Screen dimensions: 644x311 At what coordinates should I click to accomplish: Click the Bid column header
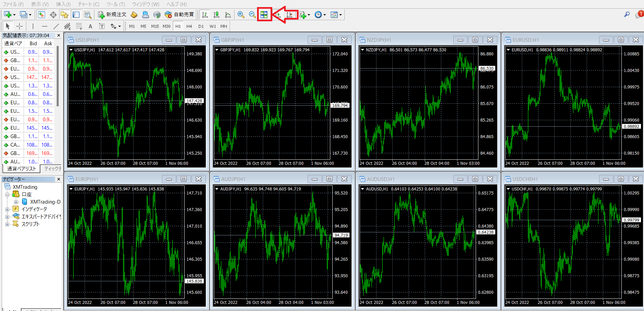tap(33, 44)
